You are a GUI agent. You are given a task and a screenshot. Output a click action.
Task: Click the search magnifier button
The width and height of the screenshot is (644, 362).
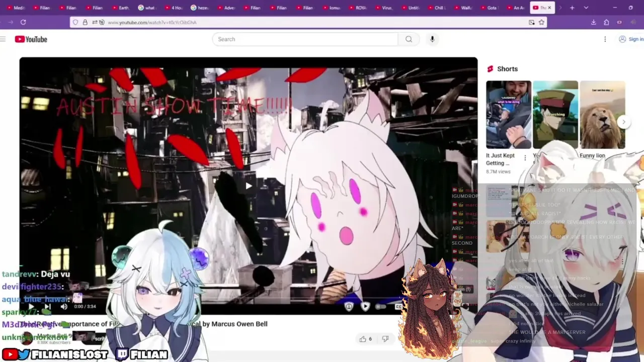click(x=409, y=39)
